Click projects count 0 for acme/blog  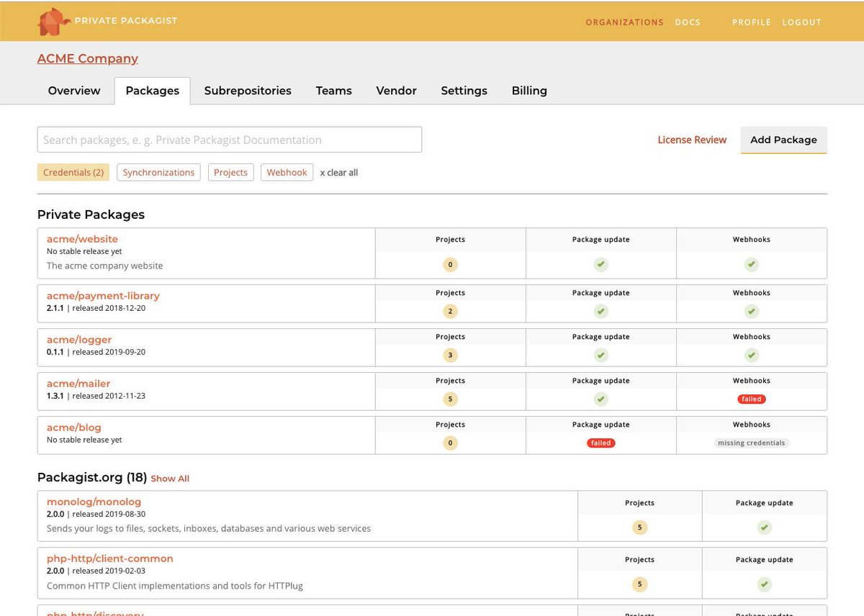point(451,443)
